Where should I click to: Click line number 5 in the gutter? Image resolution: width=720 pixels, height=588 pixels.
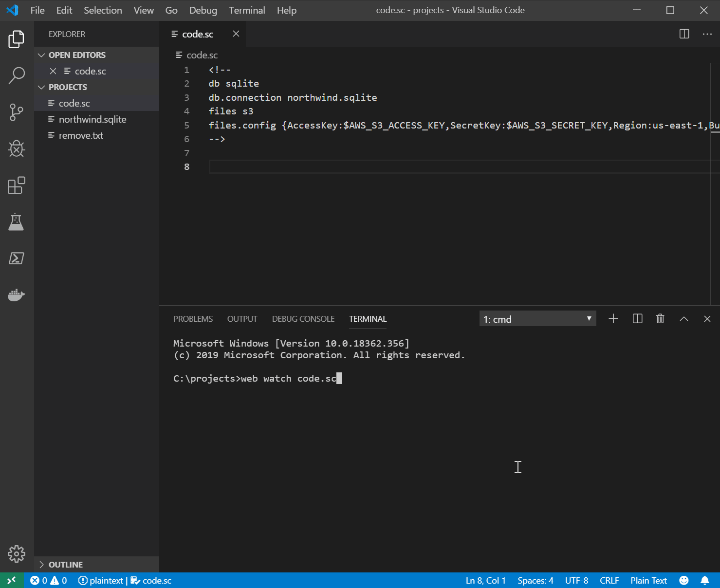click(x=186, y=125)
